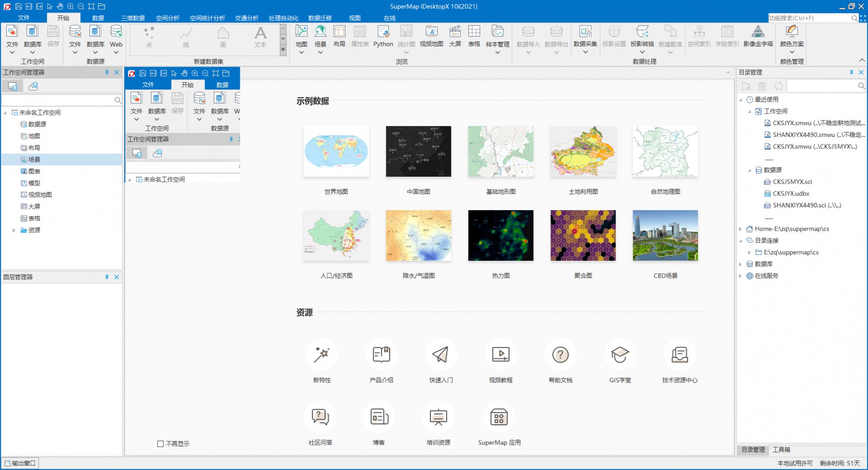
Task: Click the 产品介绍 resource icon
Action: pos(381,354)
